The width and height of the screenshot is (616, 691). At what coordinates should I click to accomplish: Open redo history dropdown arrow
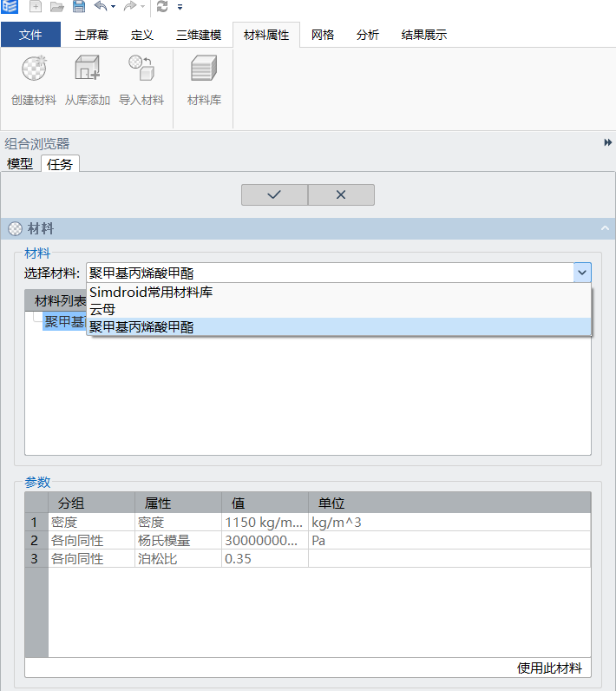(142, 7)
